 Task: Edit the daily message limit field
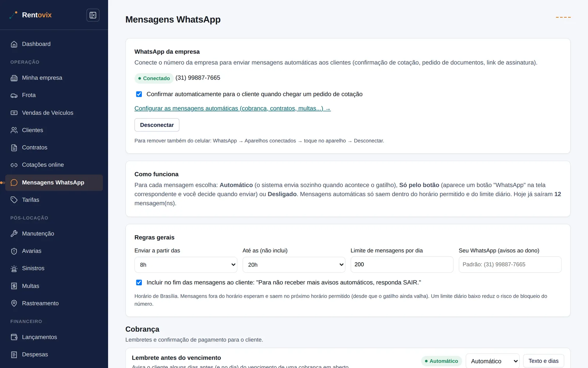pos(402,265)
